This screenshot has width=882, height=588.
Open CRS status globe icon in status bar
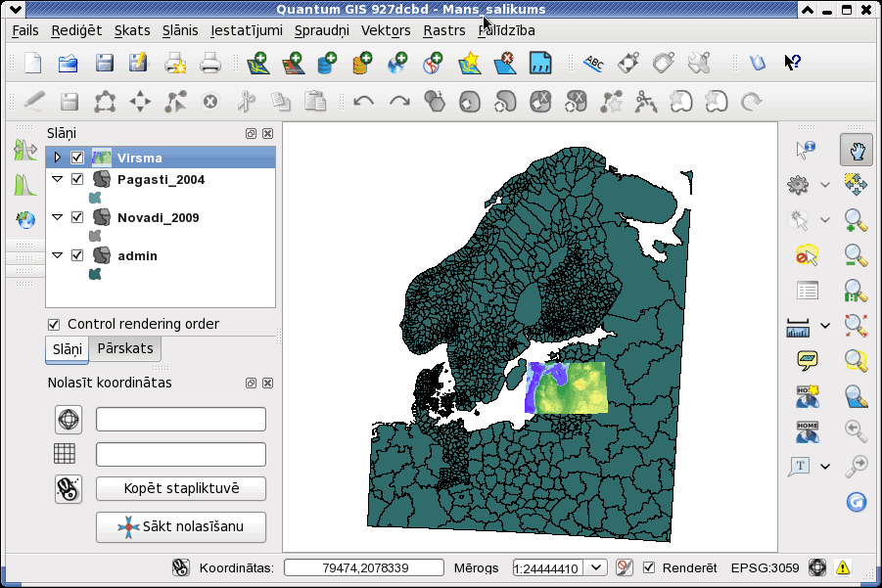(x=816, y=567)
